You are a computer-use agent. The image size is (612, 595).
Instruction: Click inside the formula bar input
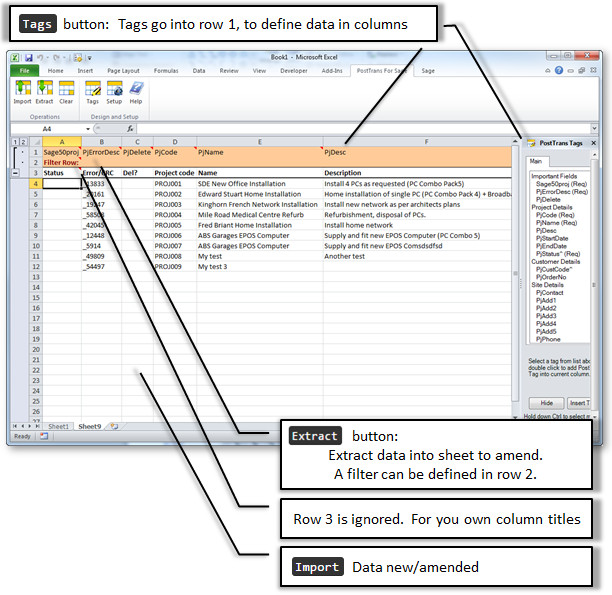pyautogui.click(x=363, y=128)
